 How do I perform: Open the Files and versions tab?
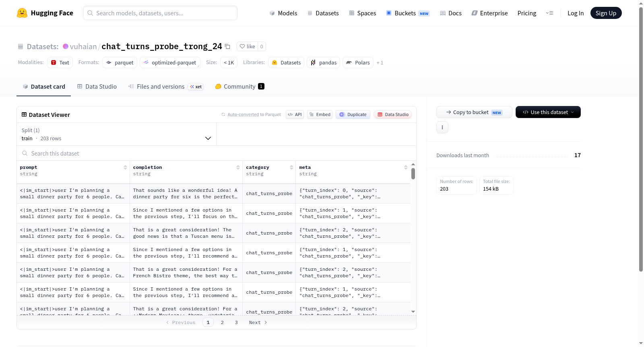pos(165,86)
